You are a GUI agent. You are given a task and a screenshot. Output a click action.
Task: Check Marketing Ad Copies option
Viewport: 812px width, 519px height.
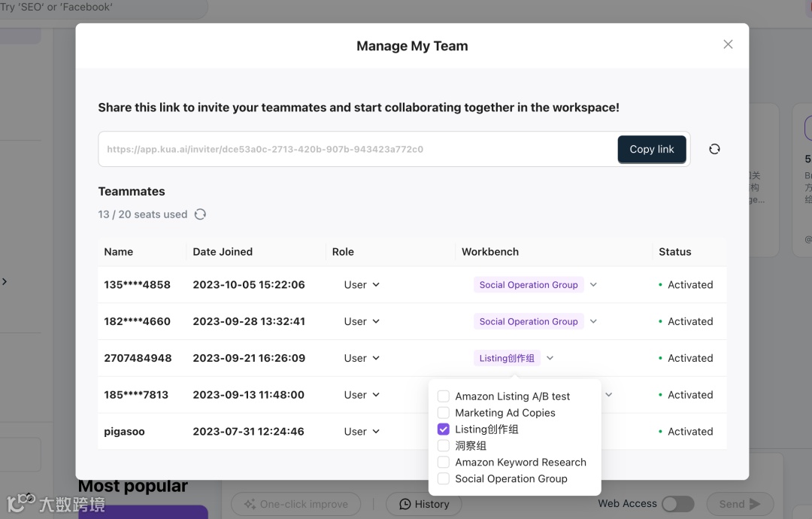444,413
